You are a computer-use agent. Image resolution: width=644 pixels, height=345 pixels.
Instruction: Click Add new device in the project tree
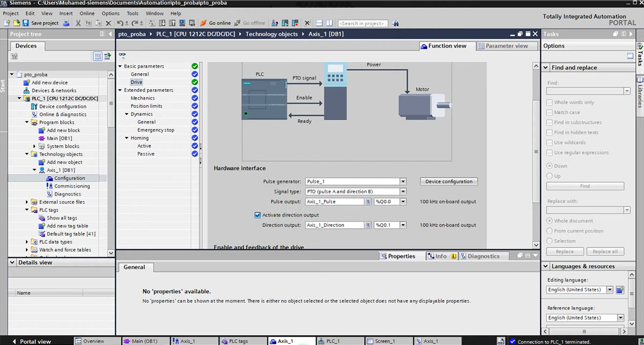pyautogui.click(x=49, y=83)
